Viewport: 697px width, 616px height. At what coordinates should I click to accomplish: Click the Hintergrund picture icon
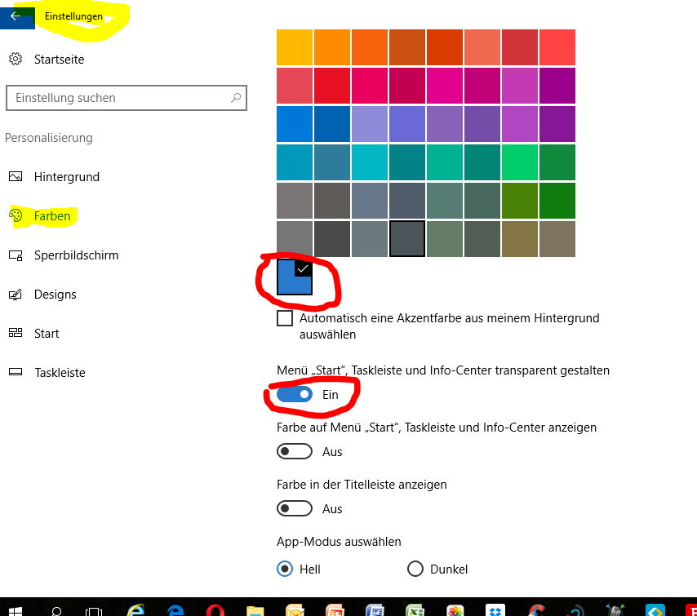(16, 176)
